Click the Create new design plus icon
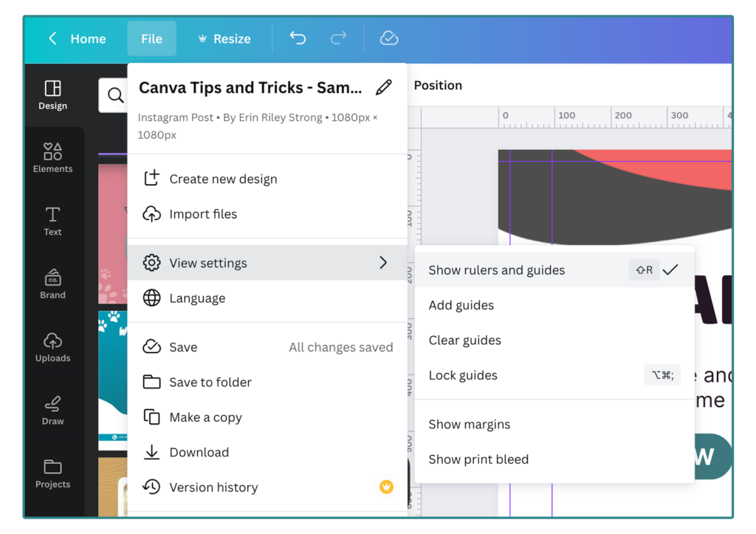The image size is (756, 534). tap(151, 178)
